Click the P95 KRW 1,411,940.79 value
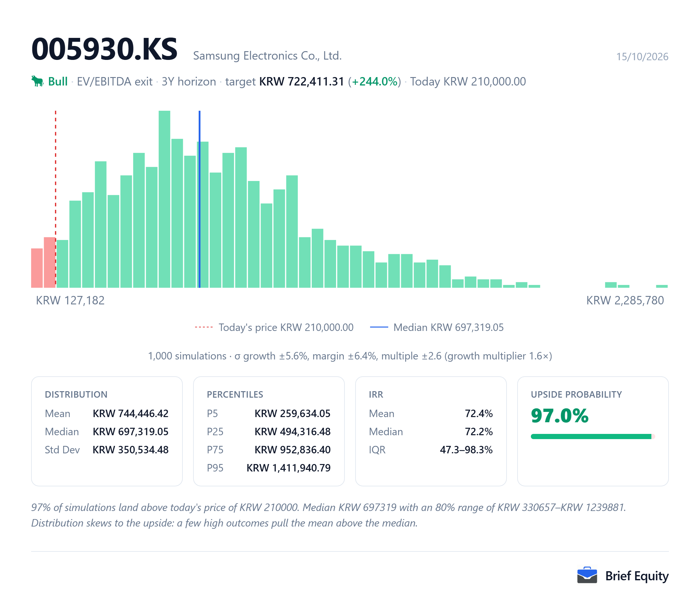The width and height of the screenshot is (700, 601). click(288, 468)
